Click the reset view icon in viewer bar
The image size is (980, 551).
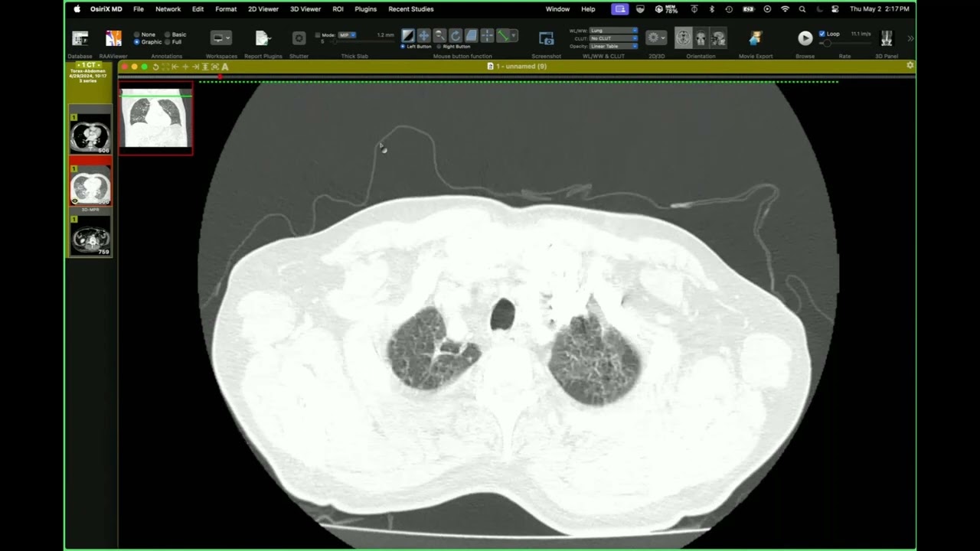(x=156, y=67)
